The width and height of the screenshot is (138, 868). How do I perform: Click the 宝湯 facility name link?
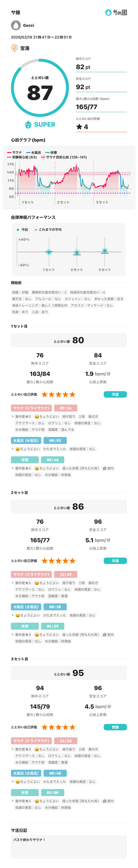(25, 48)
